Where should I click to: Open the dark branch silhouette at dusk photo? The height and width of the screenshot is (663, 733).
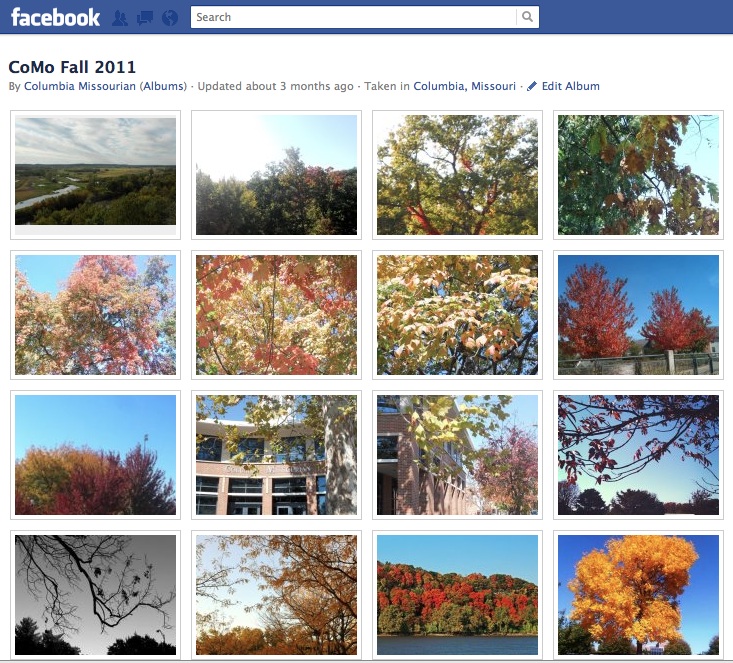(638, 455)
